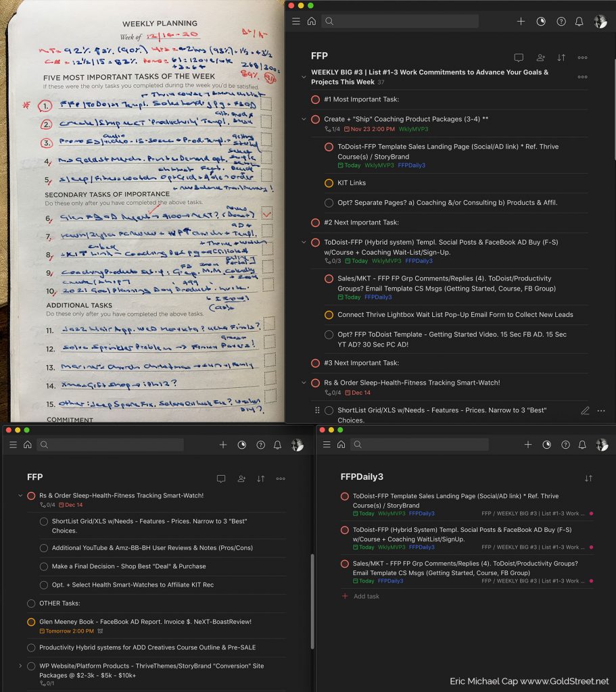Open the three-dot menu beside WEEKLY BIG #3
Image resolution: width=616 pixels, height=692 pixels.
point(582,77)
